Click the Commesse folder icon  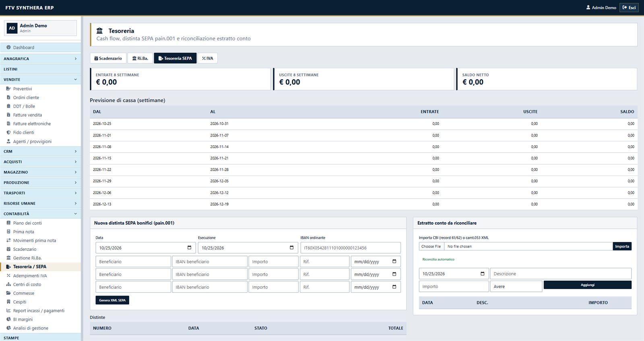point(8,293)
